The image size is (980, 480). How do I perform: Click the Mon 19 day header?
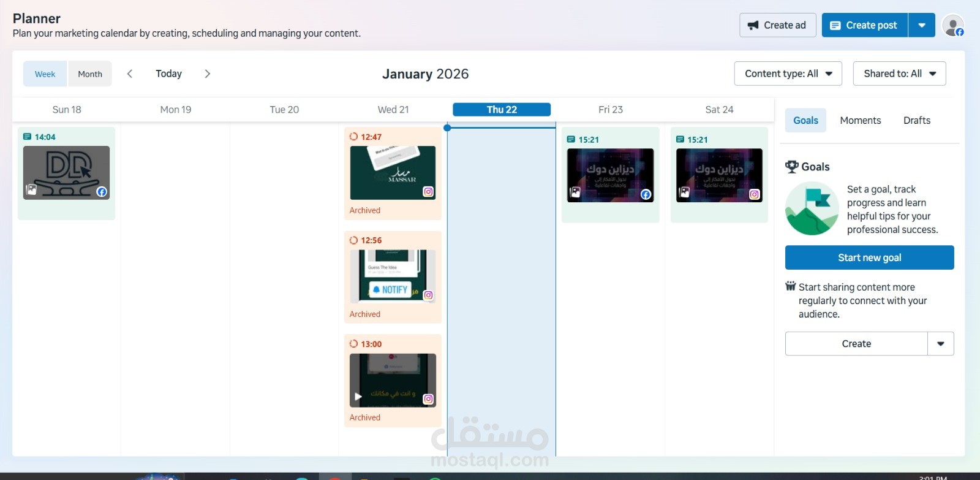tap(176, 110)
